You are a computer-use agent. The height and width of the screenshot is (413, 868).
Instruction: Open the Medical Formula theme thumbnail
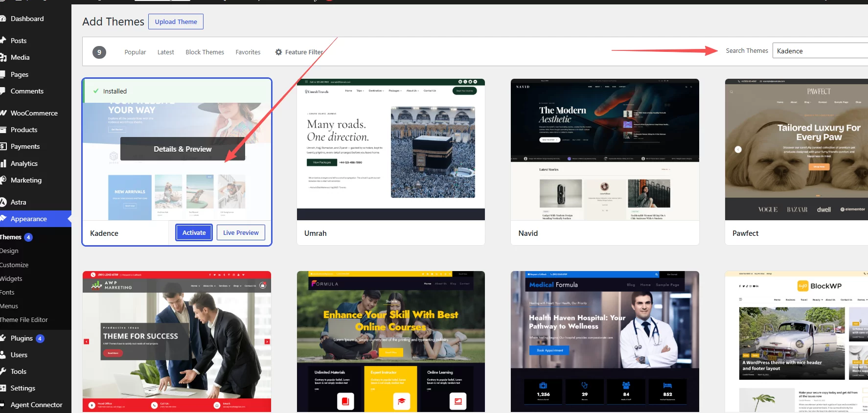point(605,342)
